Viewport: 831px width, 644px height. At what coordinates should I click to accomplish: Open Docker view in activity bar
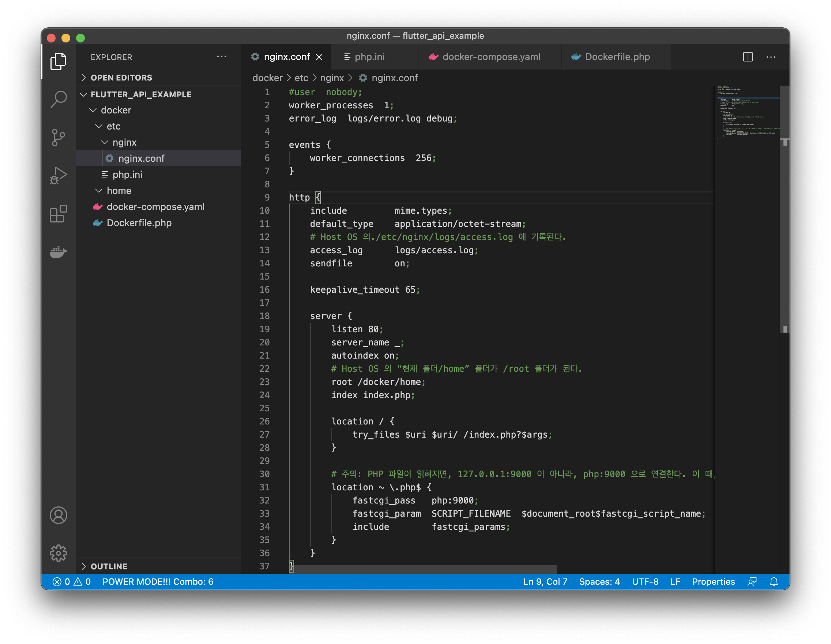(58, 252)
